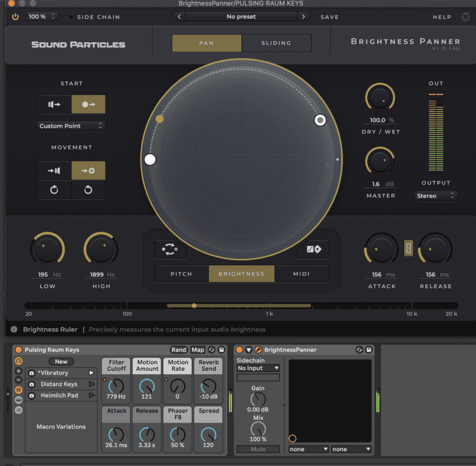Viewport: 476px width, 466px height.
Task: Open the first none dropdown below XY pad
Action: point(309,449)
